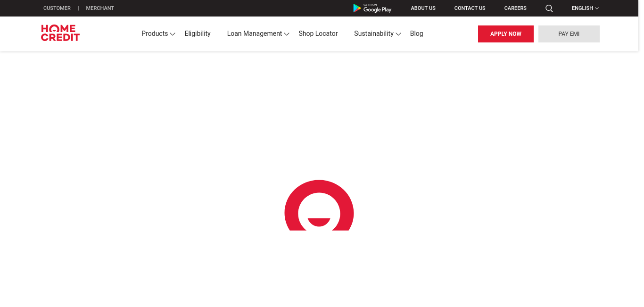Switch to the Merchant section
Viewport: 644px width, 307px height.
point(100,8)
